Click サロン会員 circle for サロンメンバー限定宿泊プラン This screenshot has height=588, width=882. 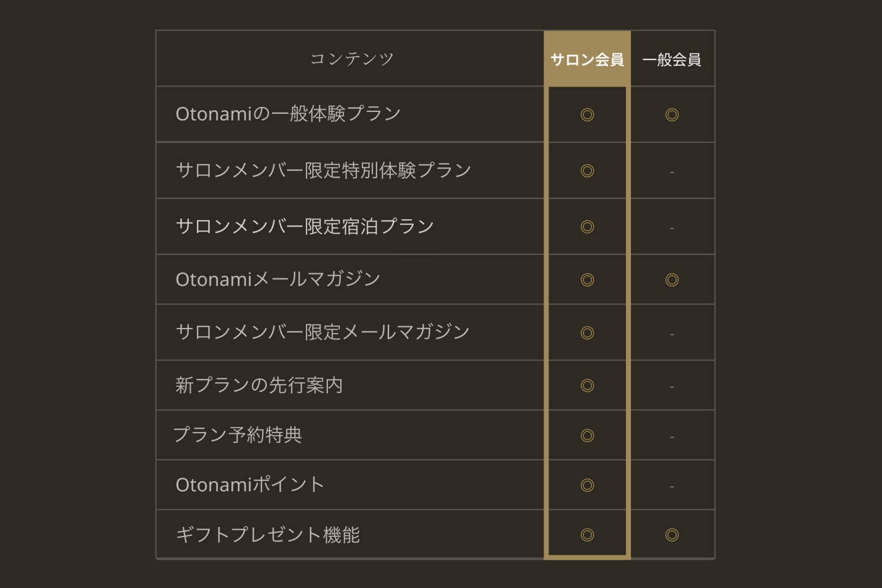[587, 227]
